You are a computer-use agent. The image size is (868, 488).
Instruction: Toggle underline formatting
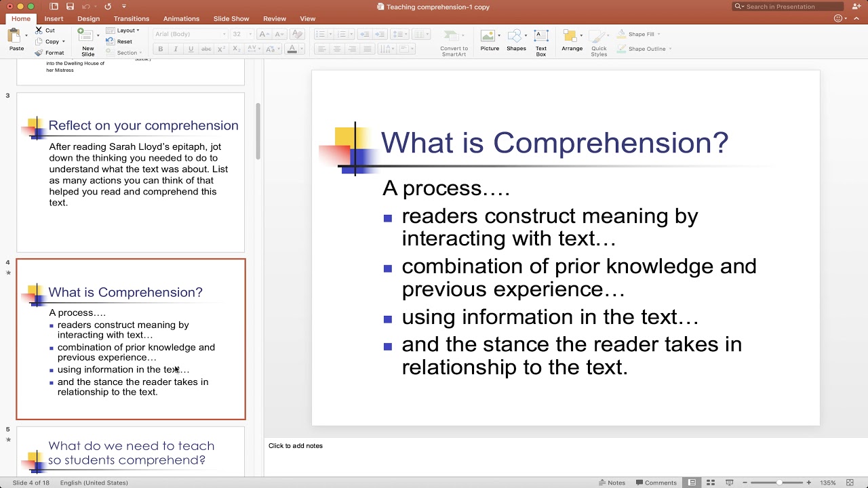191,49
